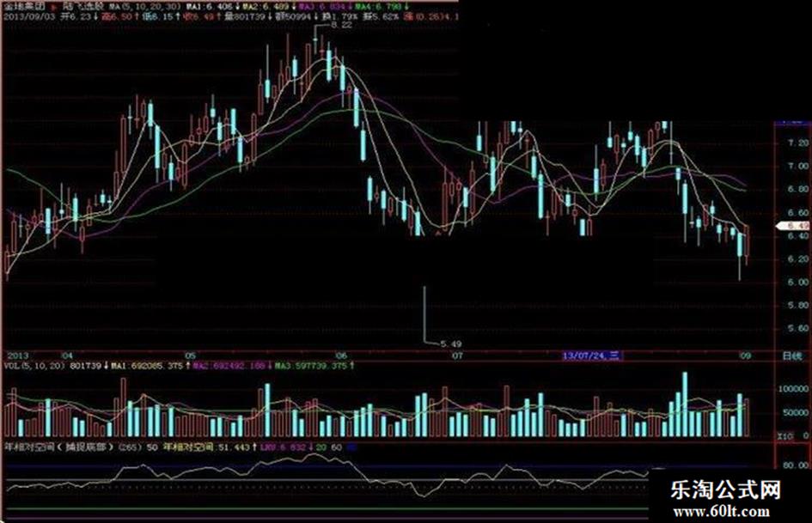
Task: Click the 7.20 price axis label
Action: [797, 143]
